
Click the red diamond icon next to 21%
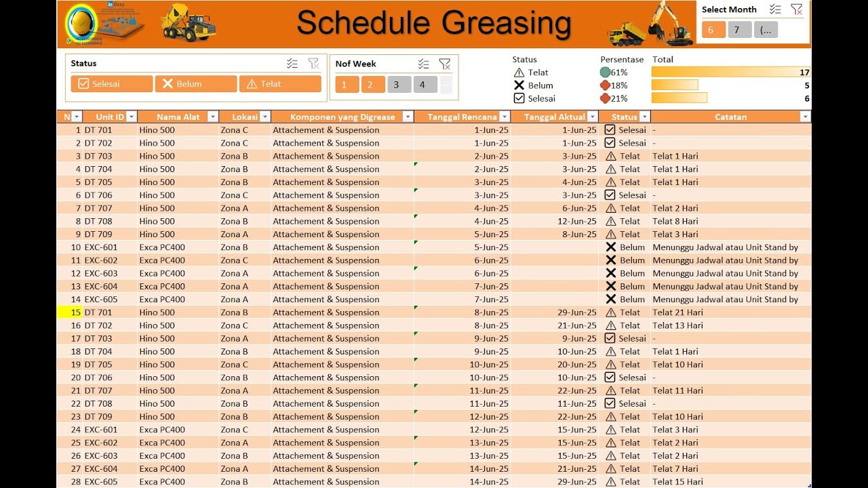pos(605,98)
